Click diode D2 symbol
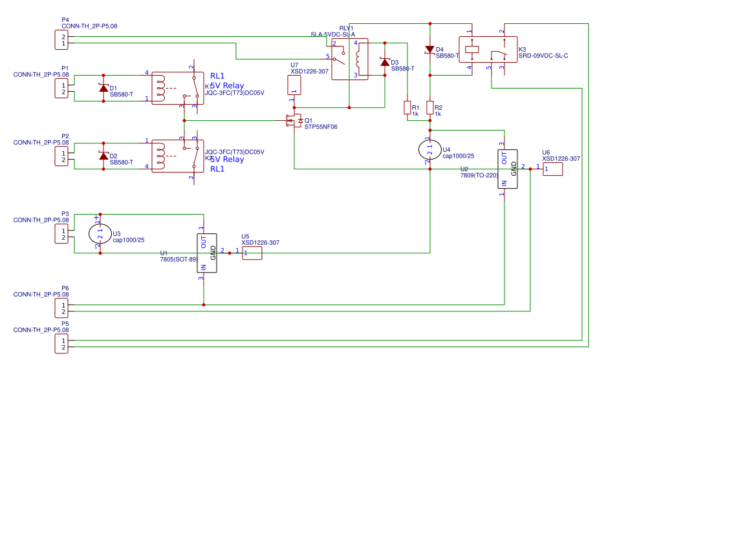Viewport: 756px width, 535px height. pos(103,156)
